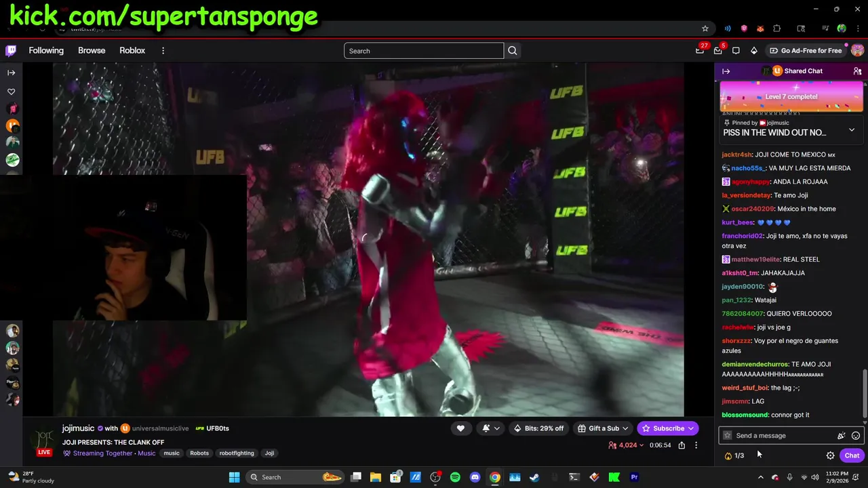This screenshot has width=868, height=488.
Task: Open Bits cheer icon in message box
Action: pos(841,436)
